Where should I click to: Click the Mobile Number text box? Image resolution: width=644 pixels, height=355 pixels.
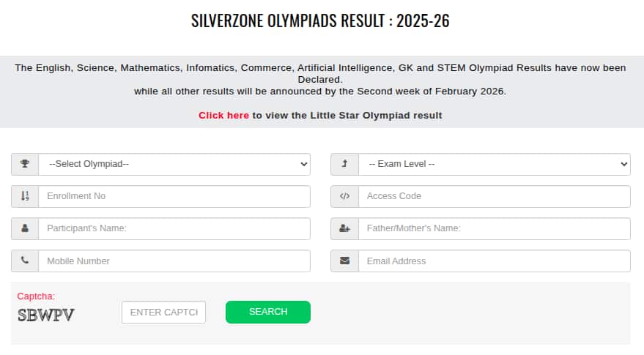coord(174,261)
